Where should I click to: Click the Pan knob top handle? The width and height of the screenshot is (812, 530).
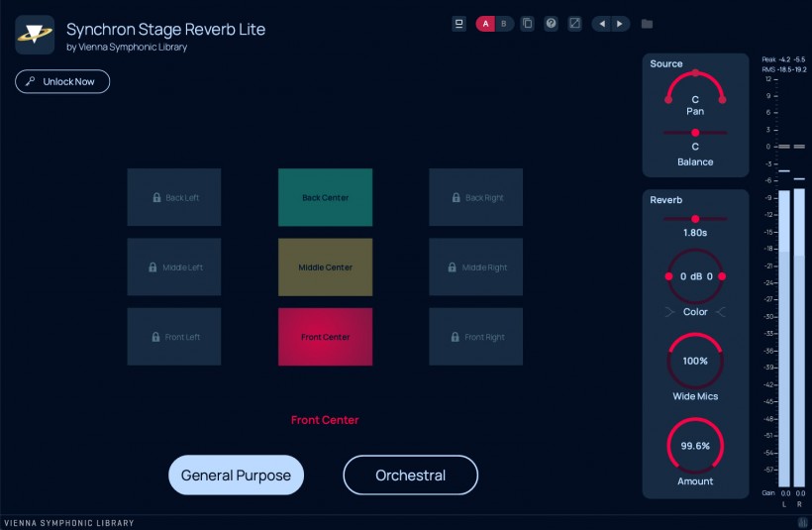(x=695, y=72)
